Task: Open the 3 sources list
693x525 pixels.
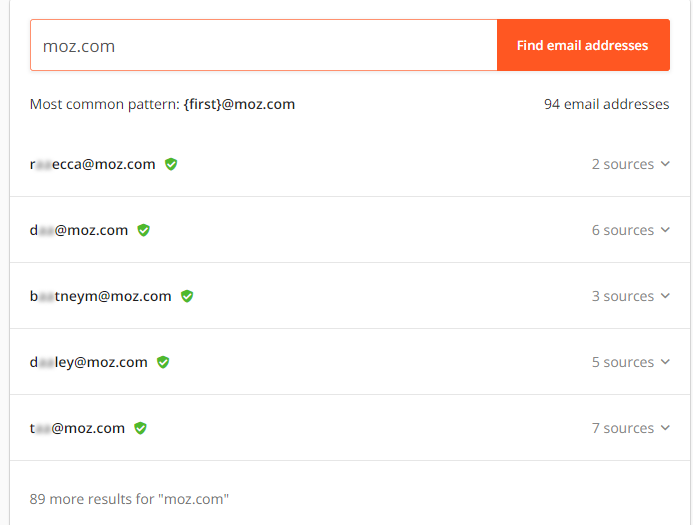Action: coord(630,296)
